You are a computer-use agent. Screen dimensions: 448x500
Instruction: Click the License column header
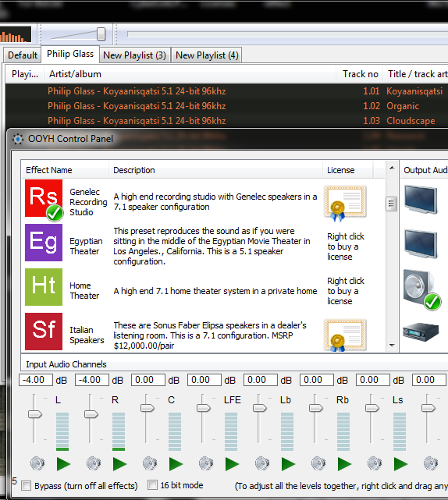click(347, 170)
